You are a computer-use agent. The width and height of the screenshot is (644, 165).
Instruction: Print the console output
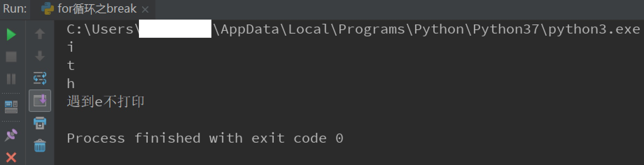(40, 123)
